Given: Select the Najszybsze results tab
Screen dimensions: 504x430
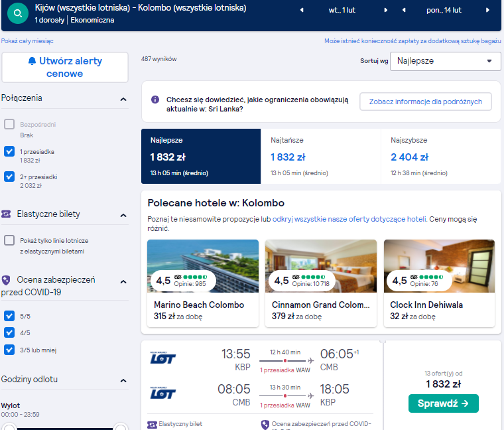Looking at the screenshot, I should click(x=441, y=157).
